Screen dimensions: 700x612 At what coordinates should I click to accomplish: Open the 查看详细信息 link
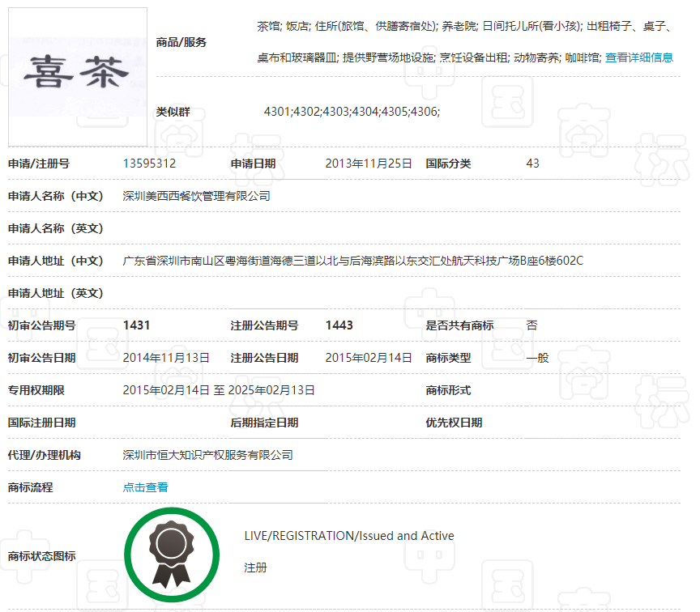coord(638,57)
